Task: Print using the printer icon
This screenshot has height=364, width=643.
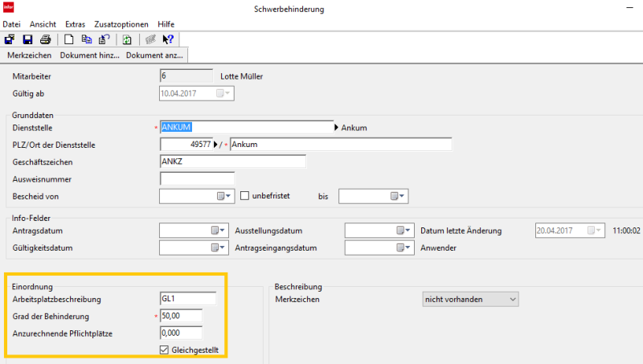Action: tap(46, 39)
